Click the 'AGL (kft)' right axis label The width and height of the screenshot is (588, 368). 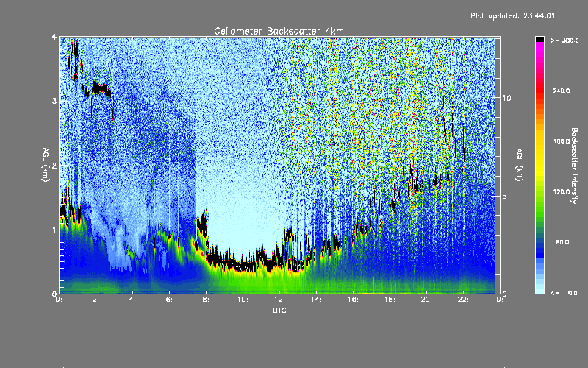(519, 165)
